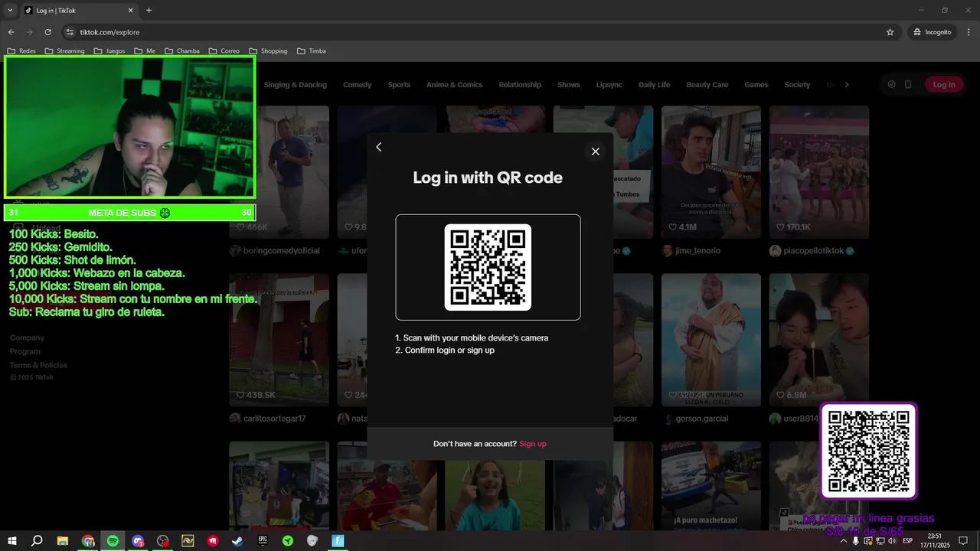Open the gerson.garcial video thumbnail
The height and width of the screenshot is (551, 980).
[711, 340]
